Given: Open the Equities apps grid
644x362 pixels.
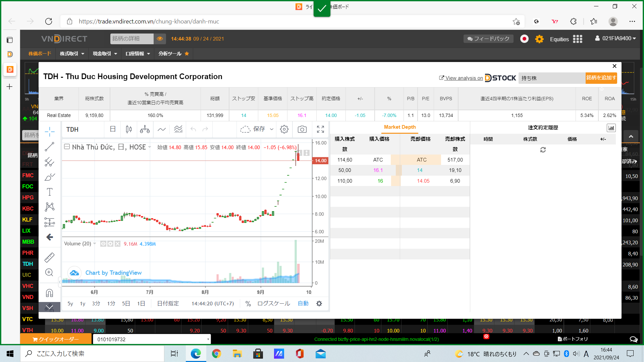Looking at the screenshot, I should 578,39.
